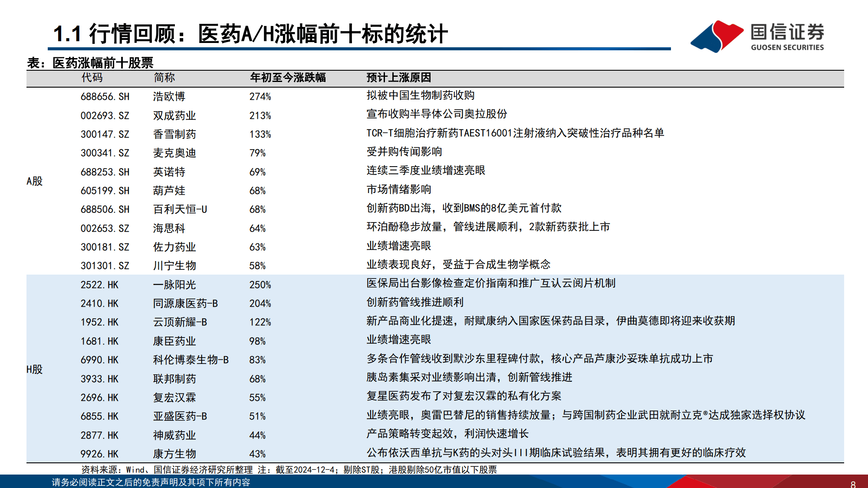Select stock code 002693.SZ
The height and width of the screenshot is (488, 868).
point(105,115)
